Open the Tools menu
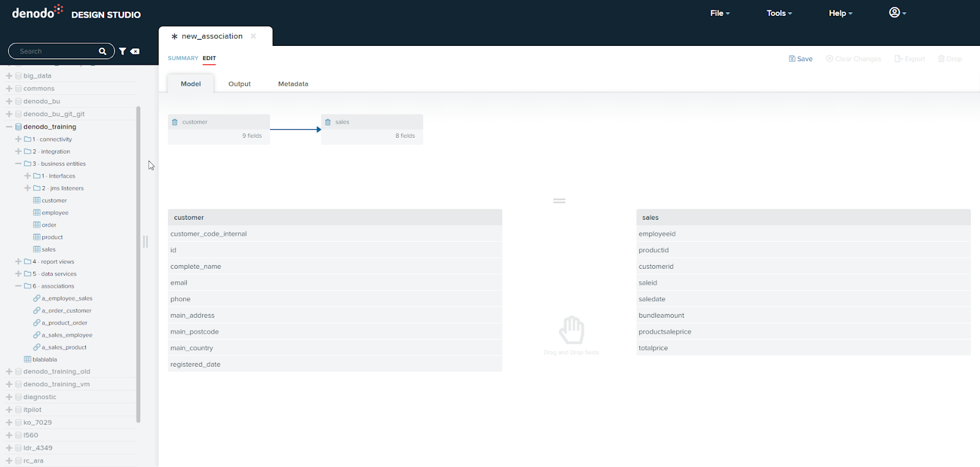The height and width of the screenshot is (467, 980). click(779, 13)
